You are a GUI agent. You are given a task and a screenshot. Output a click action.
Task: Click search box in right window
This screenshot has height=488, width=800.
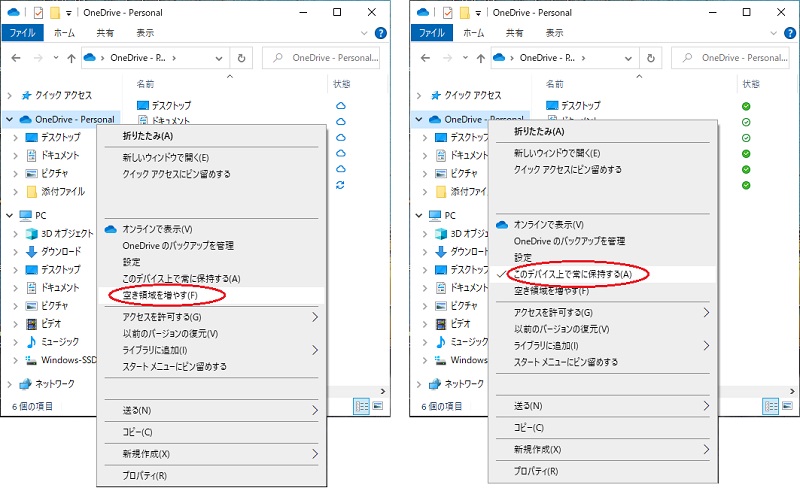coord(731,58)
